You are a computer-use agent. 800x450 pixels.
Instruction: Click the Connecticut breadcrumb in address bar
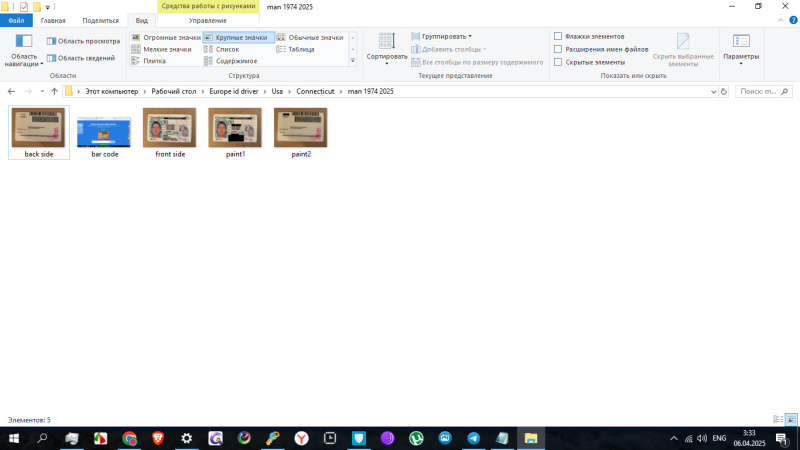316,91
